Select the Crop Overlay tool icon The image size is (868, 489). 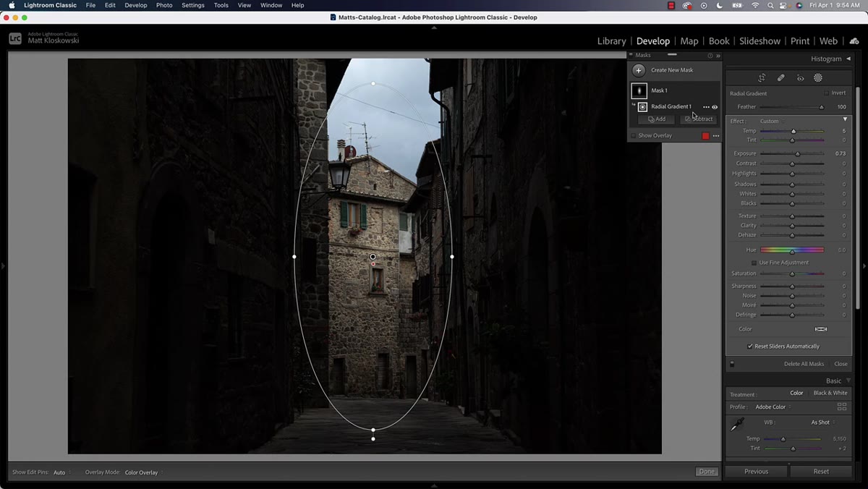click(762, 78)
